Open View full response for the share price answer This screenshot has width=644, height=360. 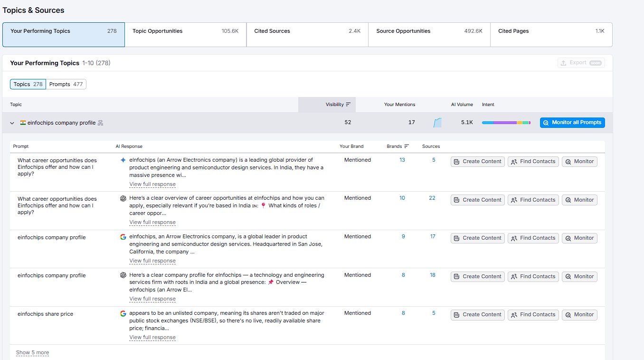point(152,337)
